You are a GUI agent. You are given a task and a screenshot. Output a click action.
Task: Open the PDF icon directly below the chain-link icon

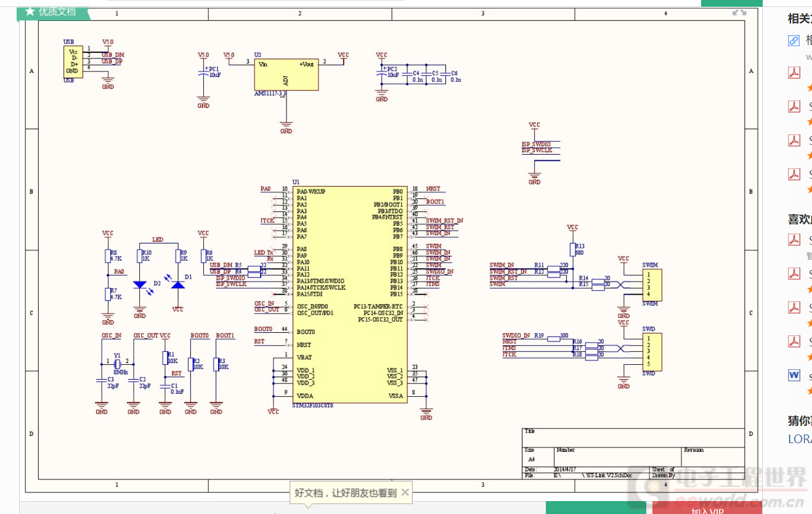[x=794, y=73]
